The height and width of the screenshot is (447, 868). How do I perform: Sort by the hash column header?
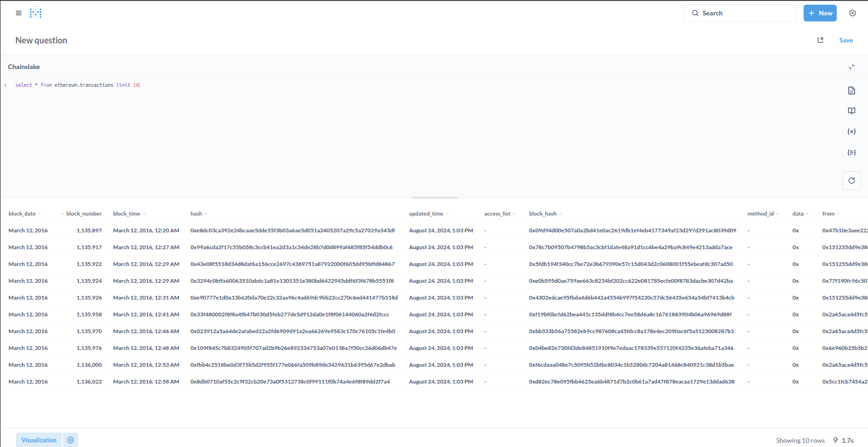click(x=196, y=214)
